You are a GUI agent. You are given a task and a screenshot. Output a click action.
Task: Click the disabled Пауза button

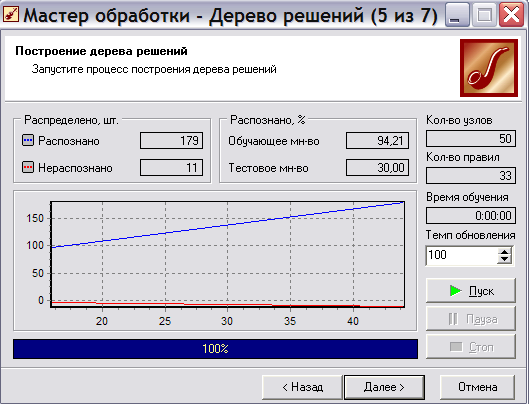click(471, 318)
